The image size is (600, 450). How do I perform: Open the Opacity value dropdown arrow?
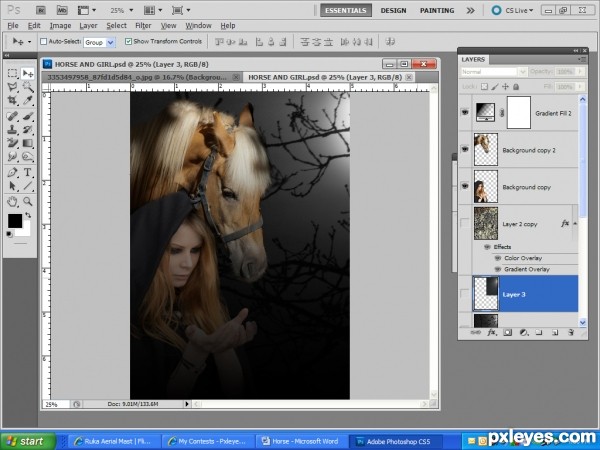(x=580, y=72)
